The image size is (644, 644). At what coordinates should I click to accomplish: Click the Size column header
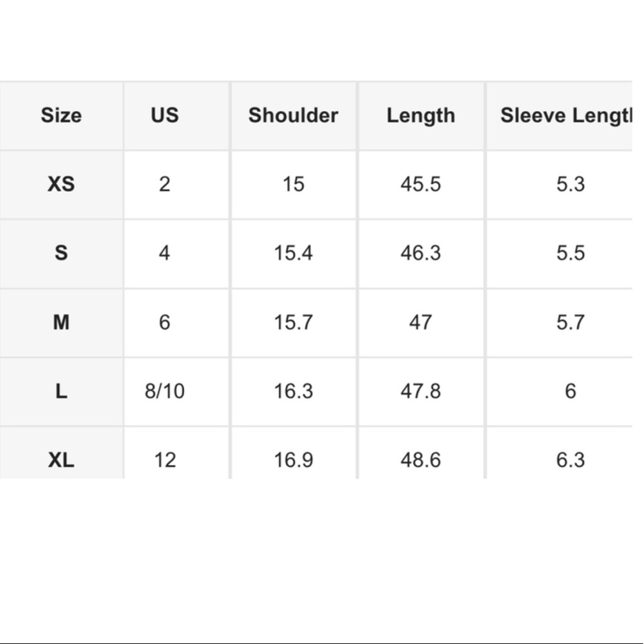point(61,116)
